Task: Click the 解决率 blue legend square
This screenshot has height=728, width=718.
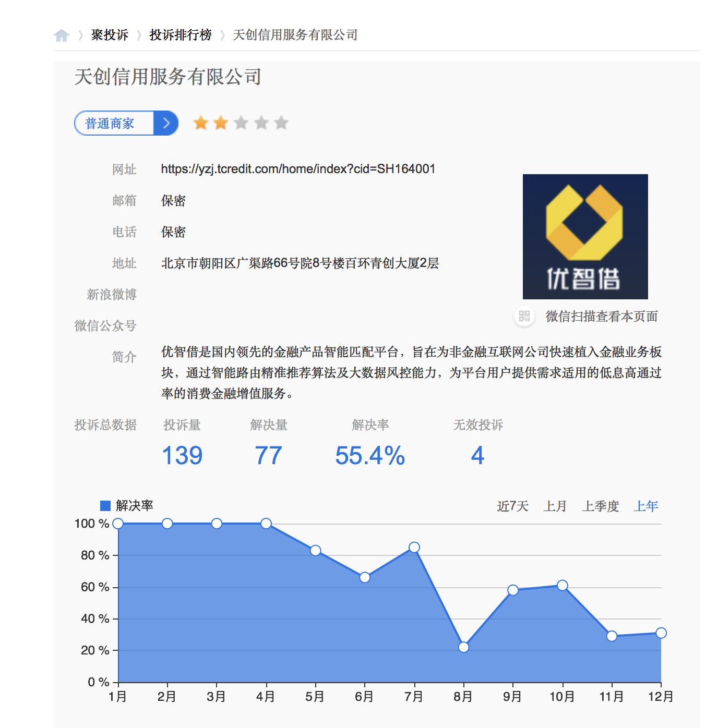Action: [105, 505]
